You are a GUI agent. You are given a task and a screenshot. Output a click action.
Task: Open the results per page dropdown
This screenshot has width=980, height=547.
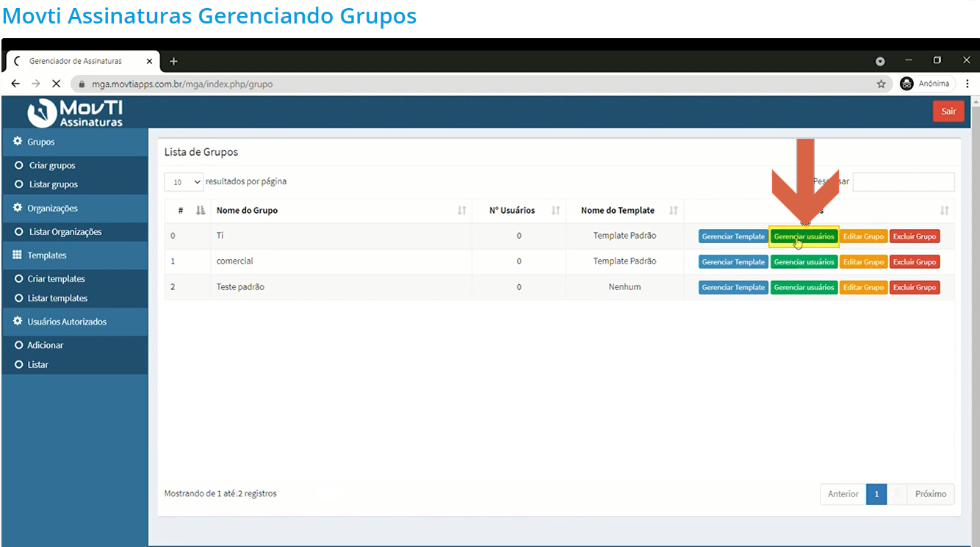pos(184,181)
